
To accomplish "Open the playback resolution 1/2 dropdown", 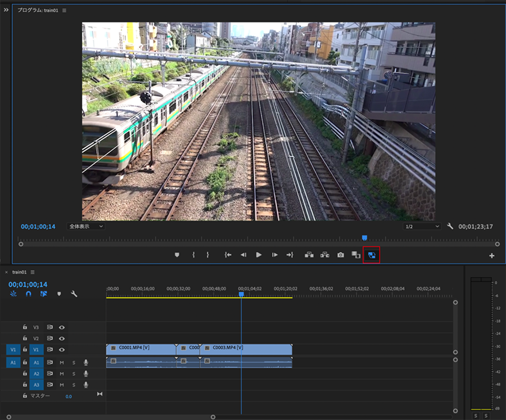I will (x=422, y=226).
